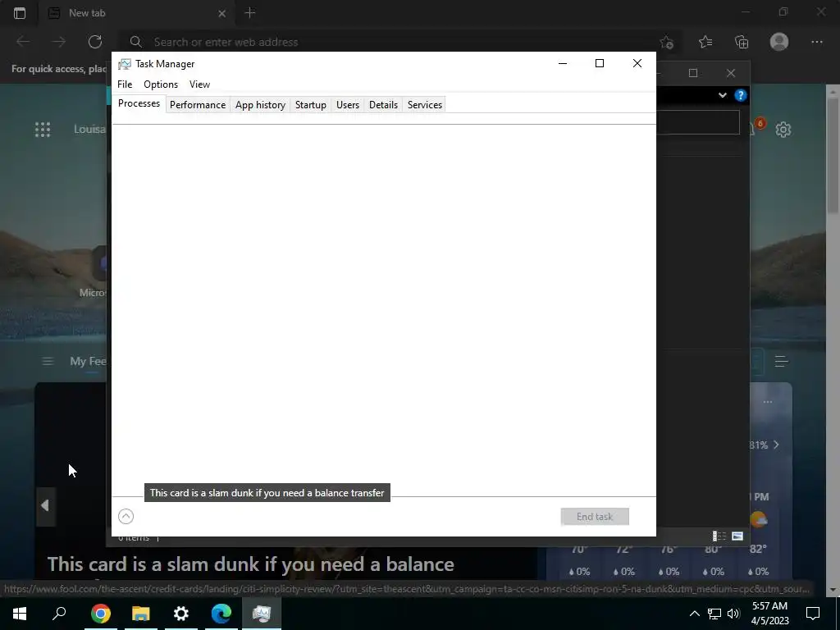Add this page to favorites star icon
Image resolution: width=840 pixels, height=630 pixels.
click(666, 42)
